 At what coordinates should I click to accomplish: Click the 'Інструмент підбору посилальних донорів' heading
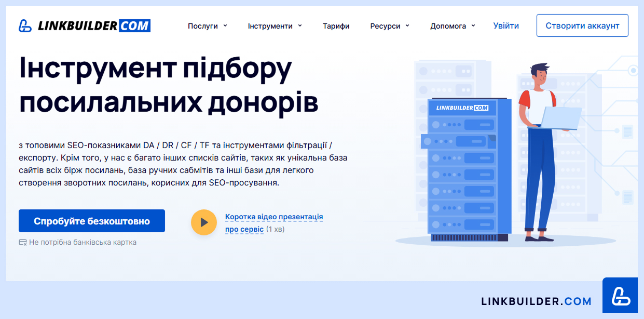coord(169,85)
